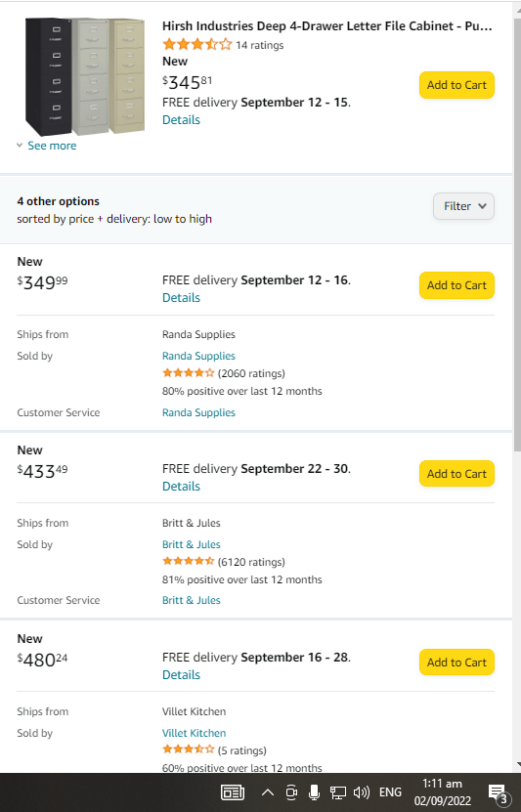
Task: Open the notification center icon
Action: [499, 792]
